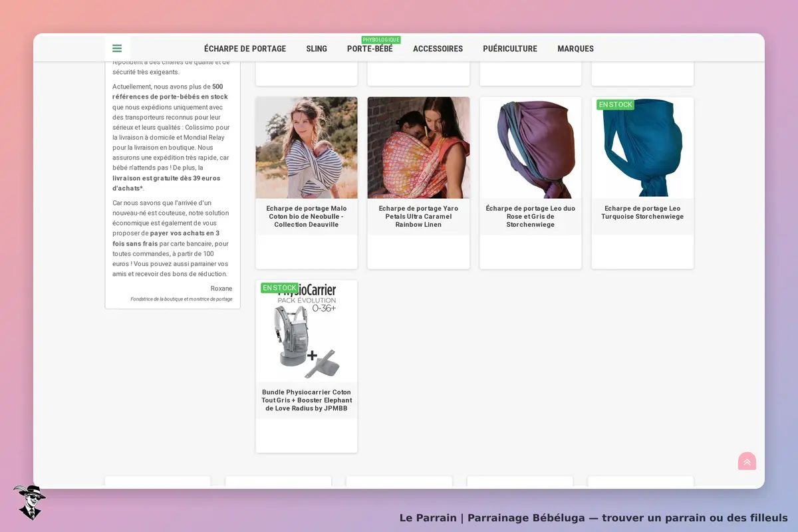Viewport: 798px width, 532px height.
Task: Open the Leo duo Rose et Gris photo
Action: click(x=531, y=148)
